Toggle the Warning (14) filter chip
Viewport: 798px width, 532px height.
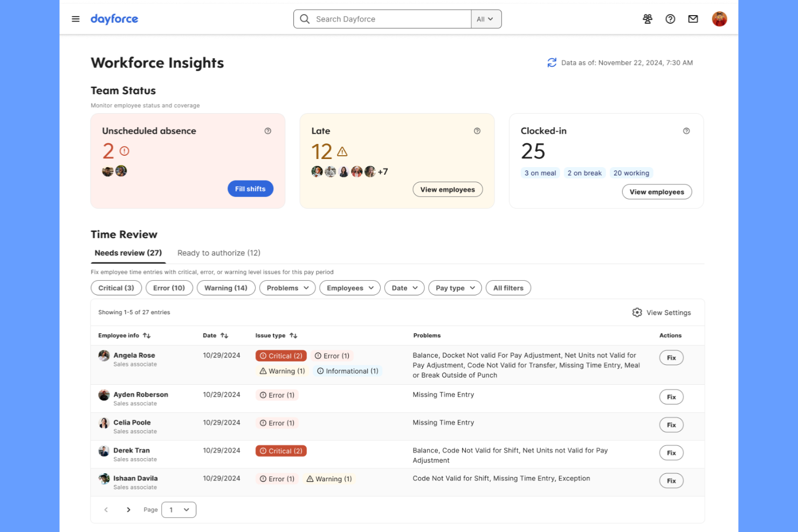point(226,288)
